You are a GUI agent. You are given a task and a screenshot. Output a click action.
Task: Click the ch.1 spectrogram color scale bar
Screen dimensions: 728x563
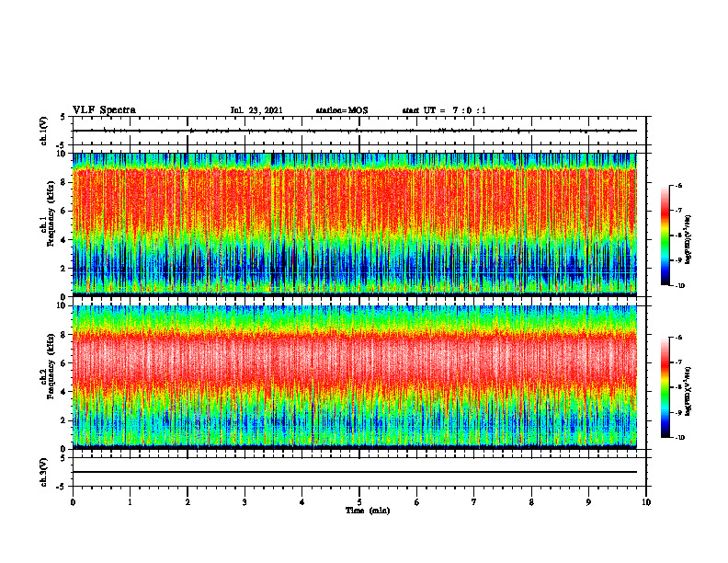(x=665, y=236)
